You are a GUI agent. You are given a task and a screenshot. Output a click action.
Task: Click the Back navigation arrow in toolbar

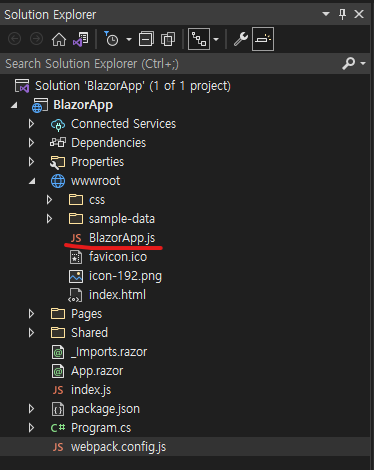pos(14,39)
